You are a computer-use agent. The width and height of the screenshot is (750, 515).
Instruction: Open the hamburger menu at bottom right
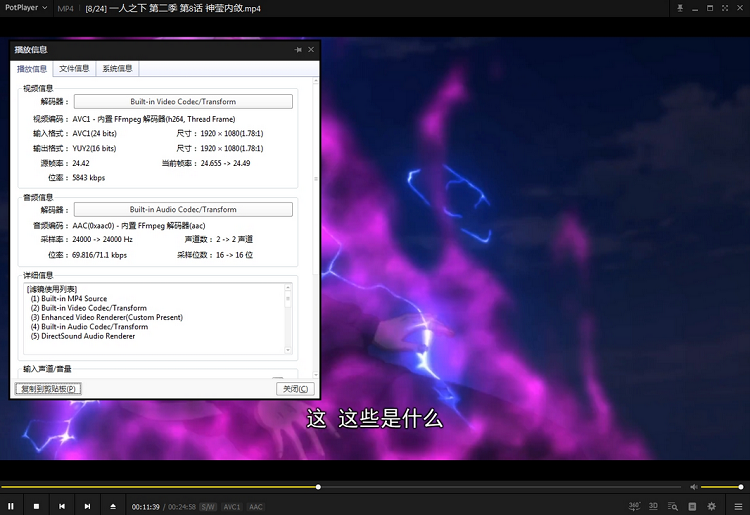coord(738,506)
